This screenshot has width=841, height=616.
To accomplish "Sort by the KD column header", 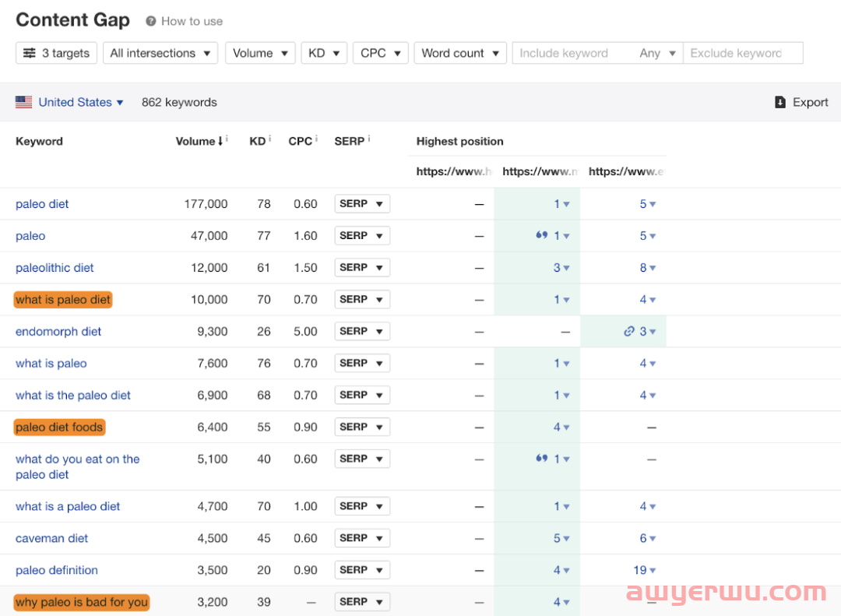I will 258,141.
